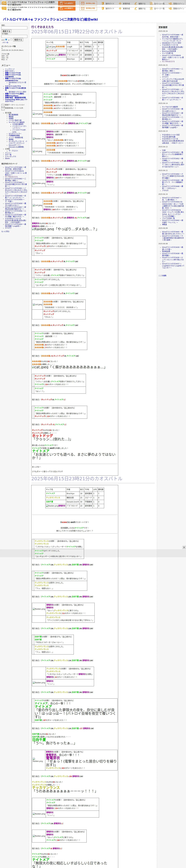The image size is (186, 868).
Task: Click the keyword search input field
Action: (x=14, y=28)
